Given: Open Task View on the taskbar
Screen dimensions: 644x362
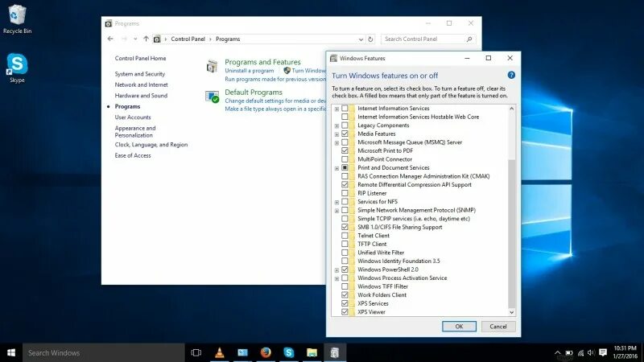Looking at the screenshot, I should tap(196, 352).
